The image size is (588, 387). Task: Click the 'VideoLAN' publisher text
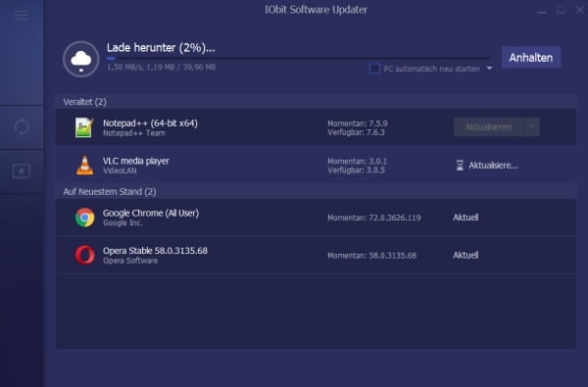coord(120,170)
